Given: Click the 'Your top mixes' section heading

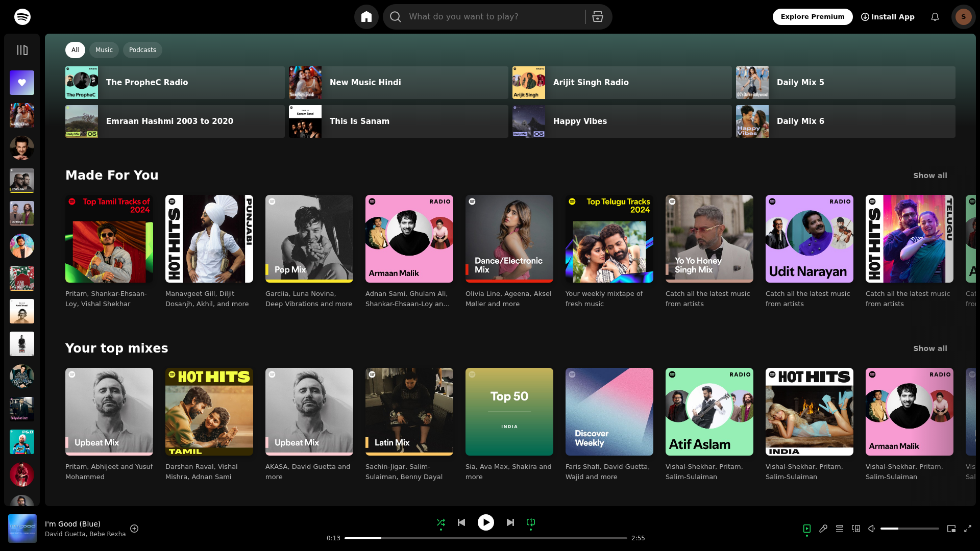Looking at the screenshot, I should pyautogui.click(x=116, y=348).
